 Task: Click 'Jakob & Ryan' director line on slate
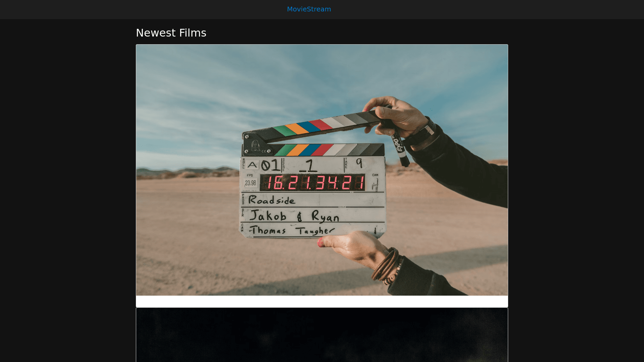(294, 216)
